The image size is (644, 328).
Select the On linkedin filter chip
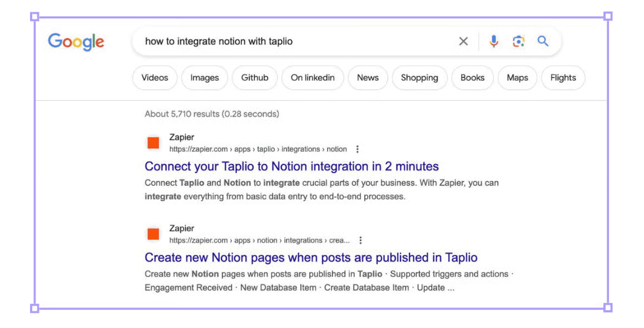click(313, 78)
